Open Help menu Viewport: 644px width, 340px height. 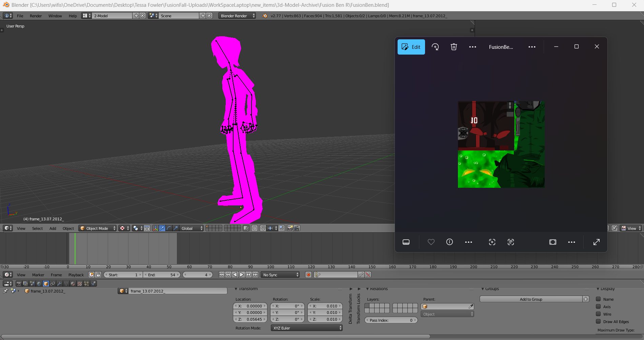[73, 16]
